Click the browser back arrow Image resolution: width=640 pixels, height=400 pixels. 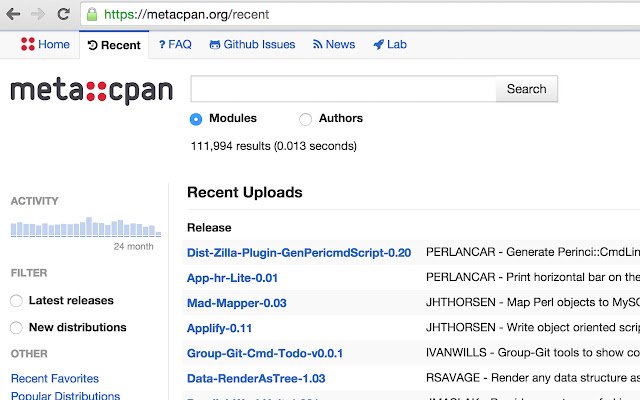tap(13, 14)
